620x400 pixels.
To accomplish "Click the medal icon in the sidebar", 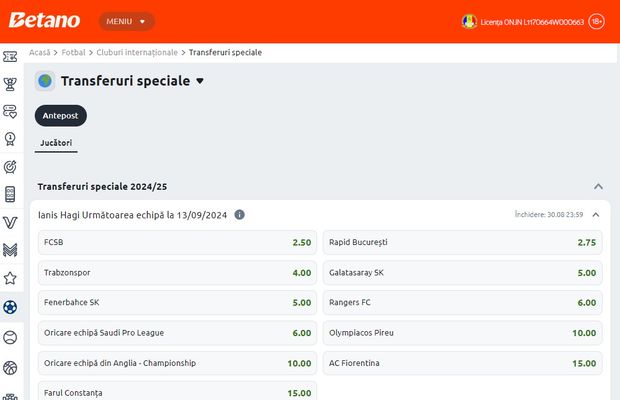I will click(10, 139).
